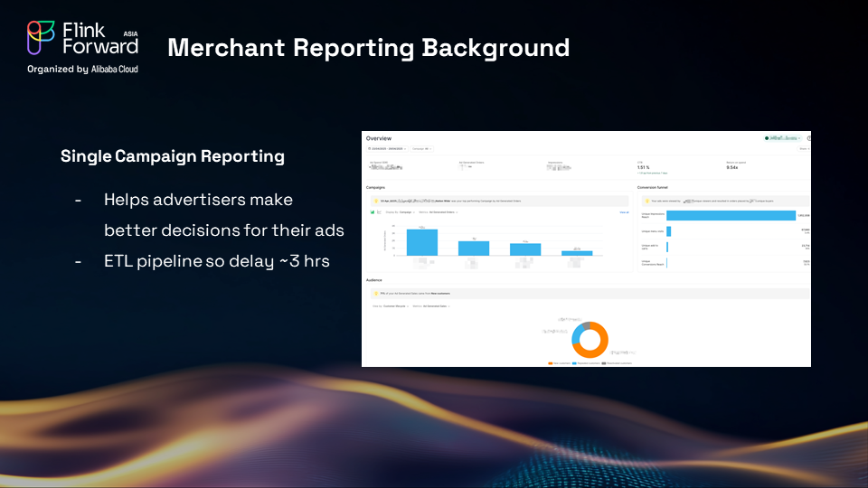Click the Conversion funnel section title
The width and height of the screenshot is (868, 488).
click(652, 188)
